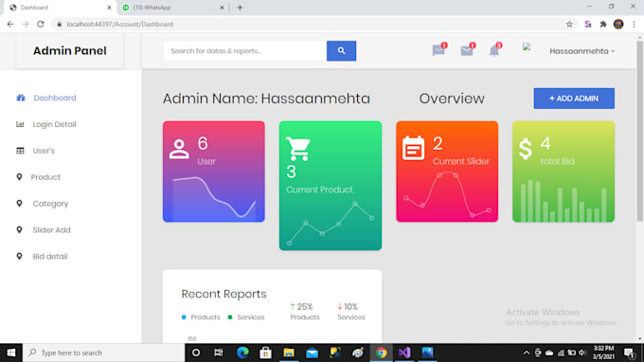Image resolution: width=644 pixels, height=362 pixels.
Task: Click the 4 total Bid card
Action: click(x=563, y=172)
